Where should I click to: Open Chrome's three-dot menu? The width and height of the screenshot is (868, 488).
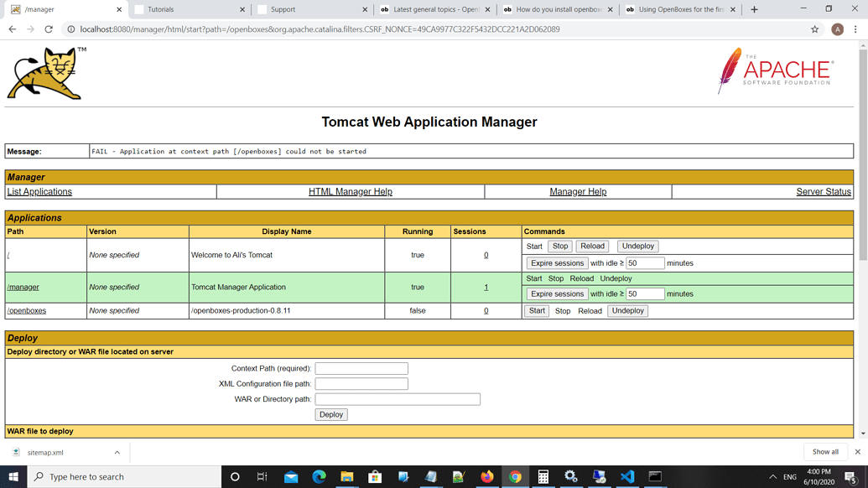click(855, 28)
